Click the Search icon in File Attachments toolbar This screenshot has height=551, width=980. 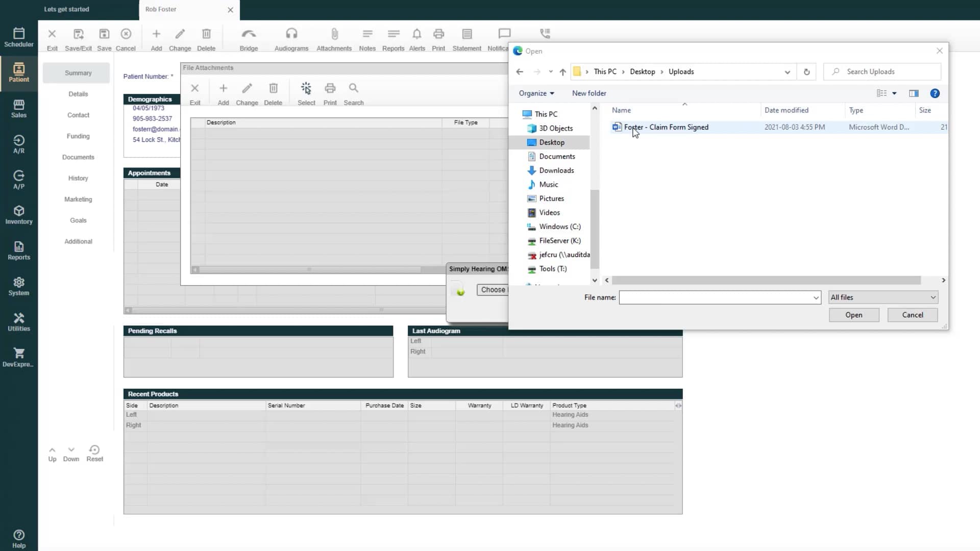pos(353,93)
